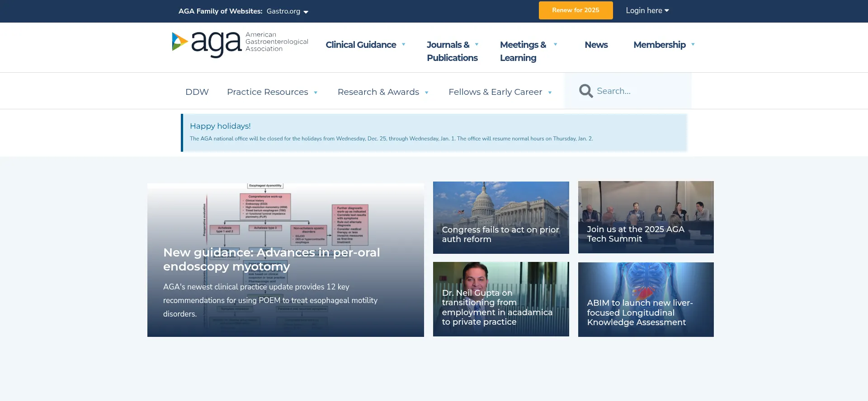Open the Practice Resources submenu arrow
868x401 pixels.
click(316, 93)
